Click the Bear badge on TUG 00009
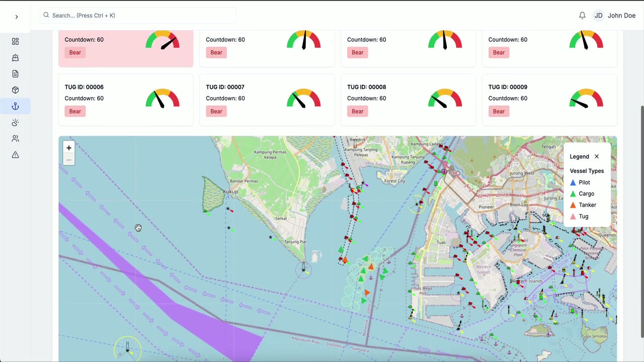This screenshot has width=644, height=362. point(499,111)
